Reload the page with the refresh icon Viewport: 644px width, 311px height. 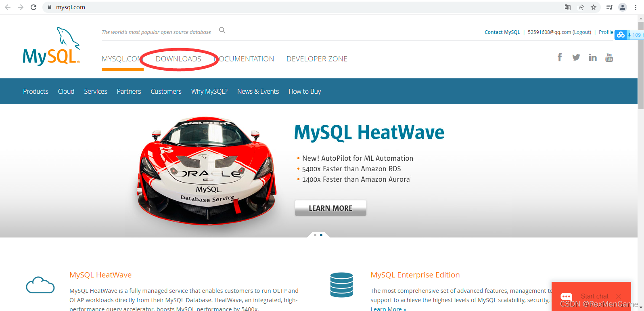pyautogui.click(x=33, y=7)
